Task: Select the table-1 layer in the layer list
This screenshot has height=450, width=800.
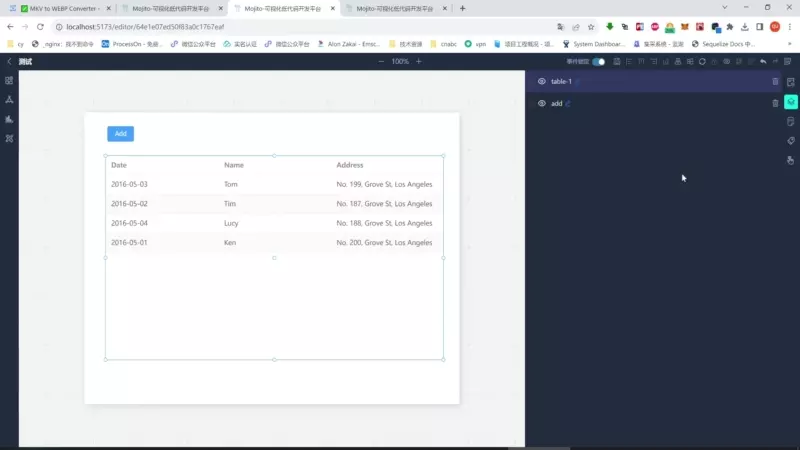Action: [562, 82]
